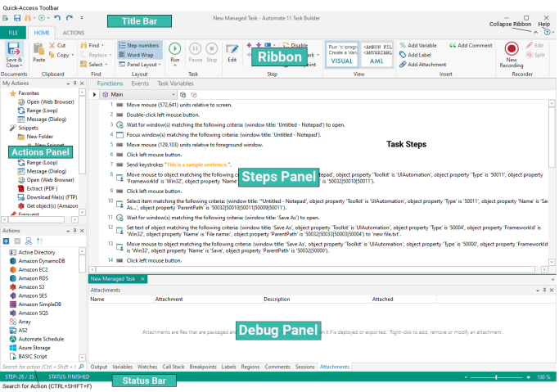Start a New Recording
559x392 pixels.
pyautogui.click(x=512, y=55)
